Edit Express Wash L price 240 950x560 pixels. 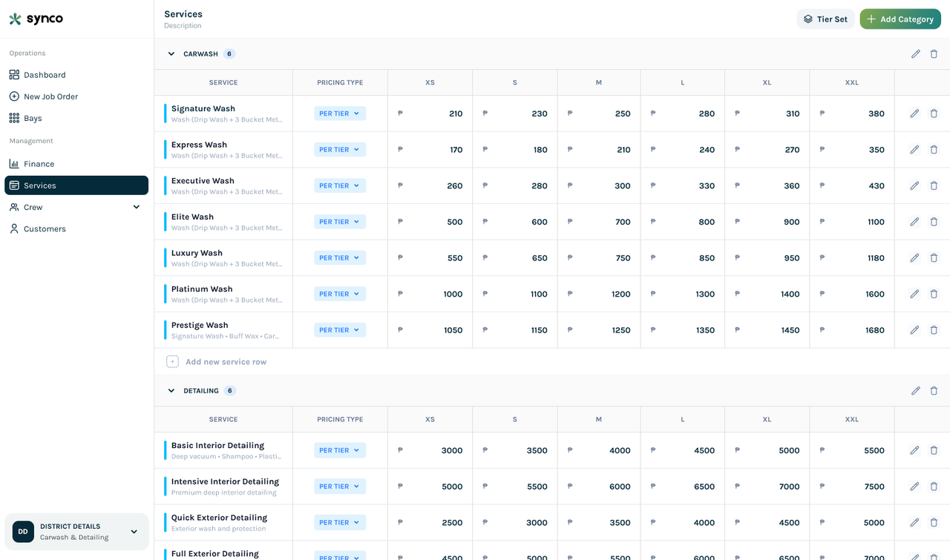683,150
